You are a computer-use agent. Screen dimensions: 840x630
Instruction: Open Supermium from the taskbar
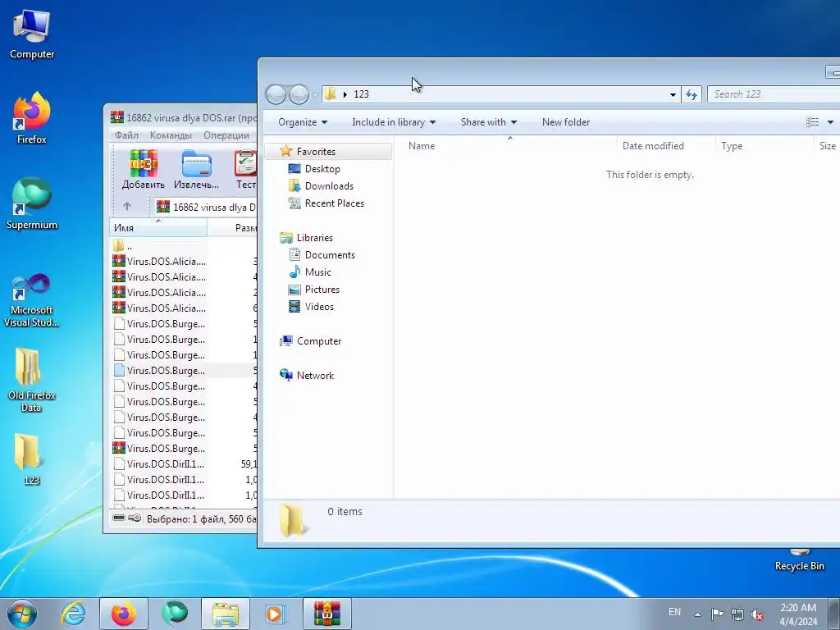(x=175, y=614)
